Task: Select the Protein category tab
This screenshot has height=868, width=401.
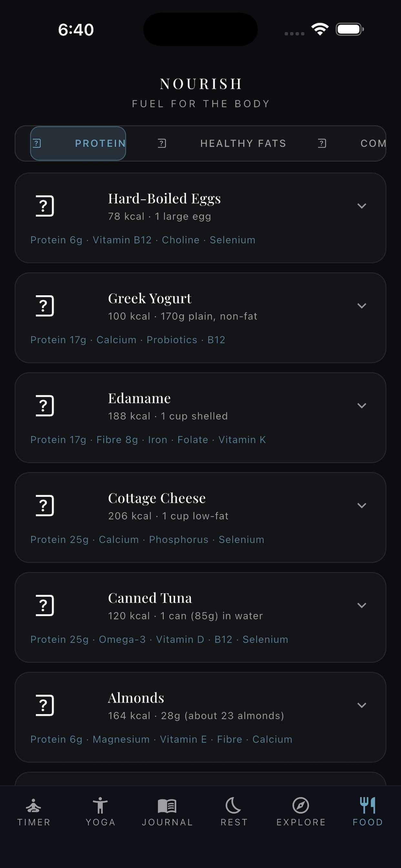Action: point(78,144)
